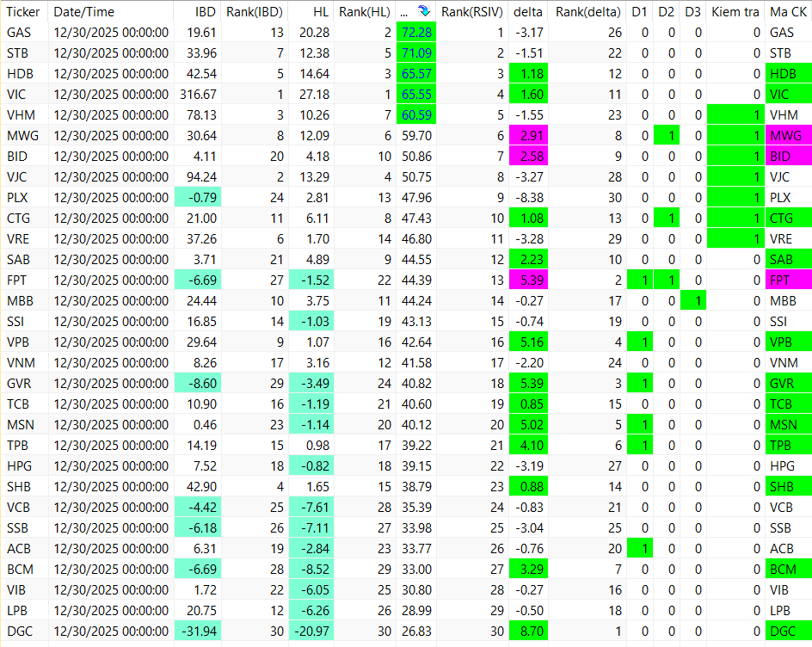
Task: Sort by the Ticker column header
Action: point(24,11)
